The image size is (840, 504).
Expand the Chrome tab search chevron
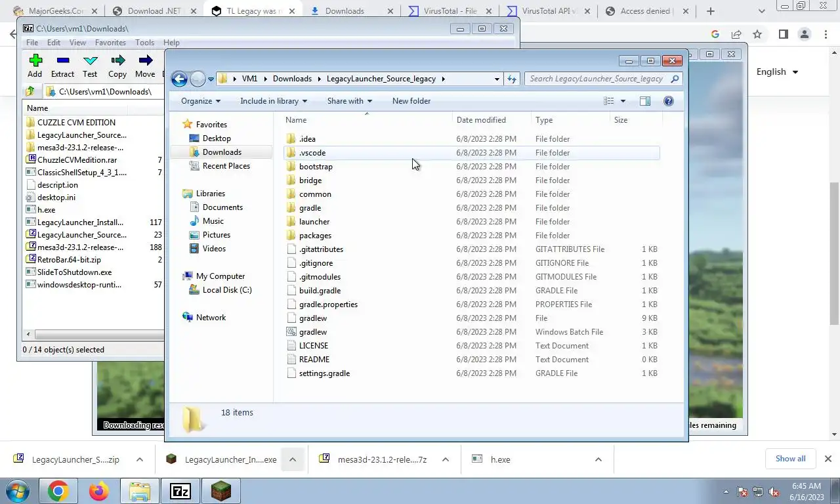click(x=761, y=11)
